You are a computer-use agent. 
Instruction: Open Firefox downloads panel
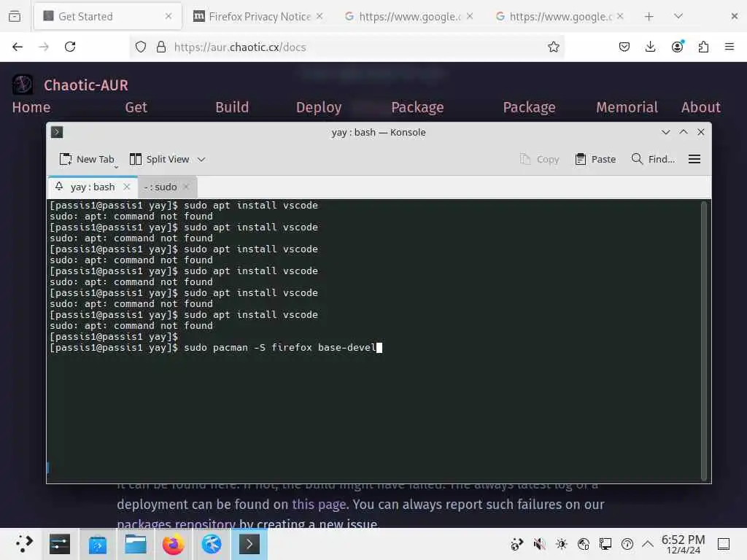tap(650, 47)
